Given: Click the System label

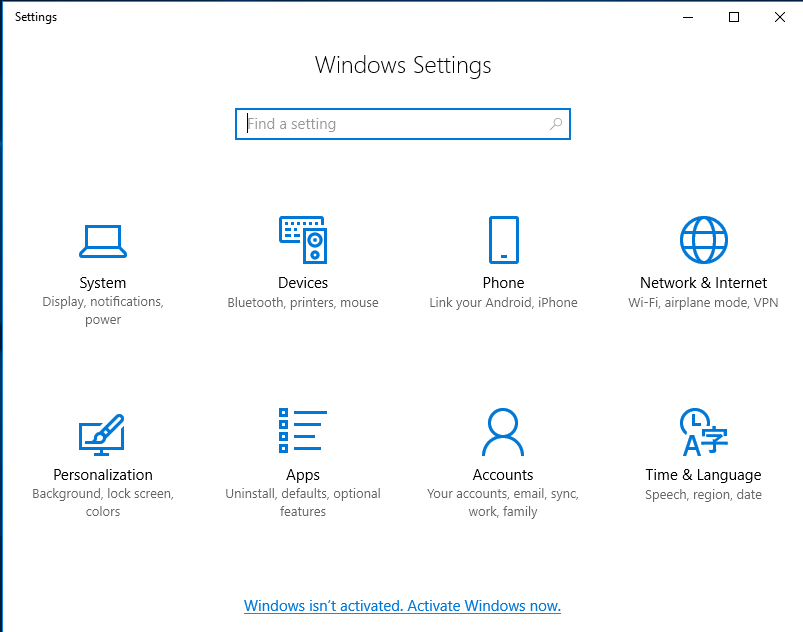Looking at the screenshot, I should point(102,283).
